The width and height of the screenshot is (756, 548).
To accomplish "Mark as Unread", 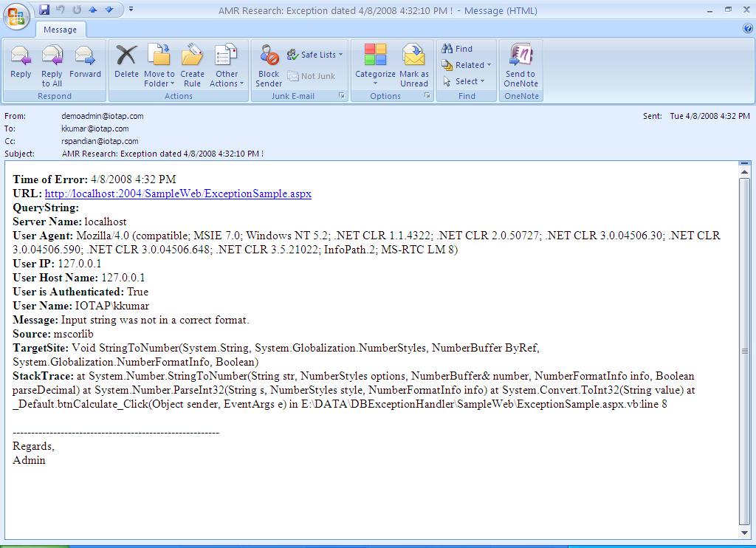I will [x=413, y=66].
